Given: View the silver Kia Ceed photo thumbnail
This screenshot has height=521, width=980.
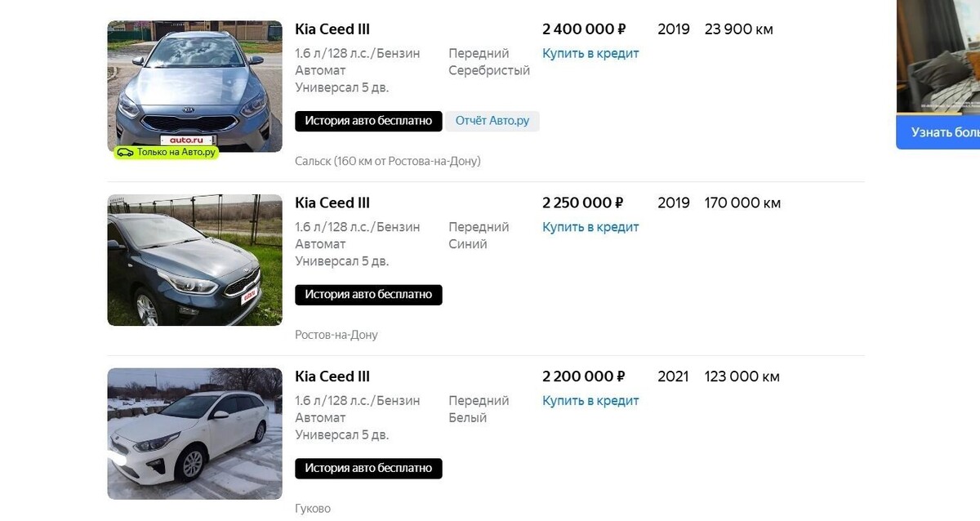Looking at the screenshot, I should (x=194, y=87).
